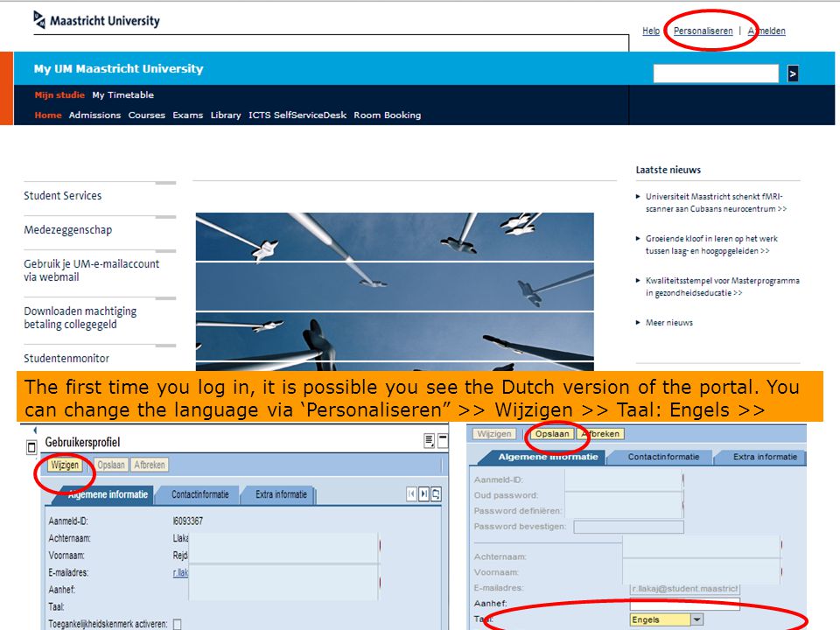Open Library menu item
The image size is (840, 630).
click(x=226, y=115)
